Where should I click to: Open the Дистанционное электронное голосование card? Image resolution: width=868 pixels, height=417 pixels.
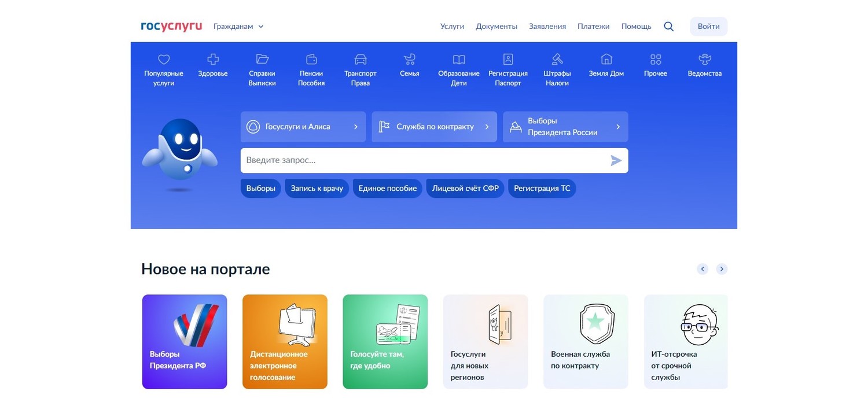pyautogui.click(x=285, y=342)
